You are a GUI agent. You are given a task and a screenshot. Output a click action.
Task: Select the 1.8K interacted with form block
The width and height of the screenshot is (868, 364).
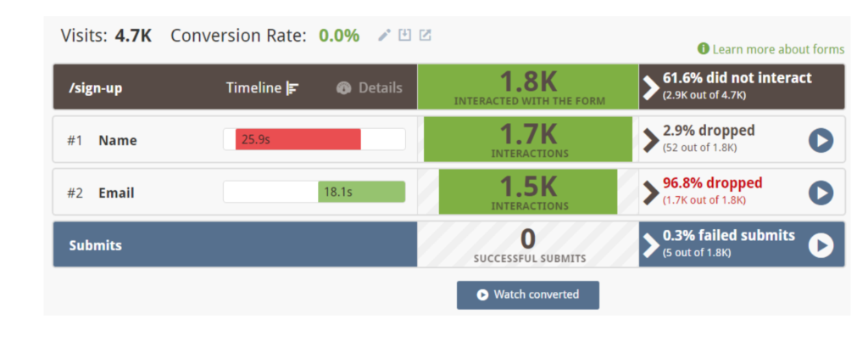(x=528, y=87)
